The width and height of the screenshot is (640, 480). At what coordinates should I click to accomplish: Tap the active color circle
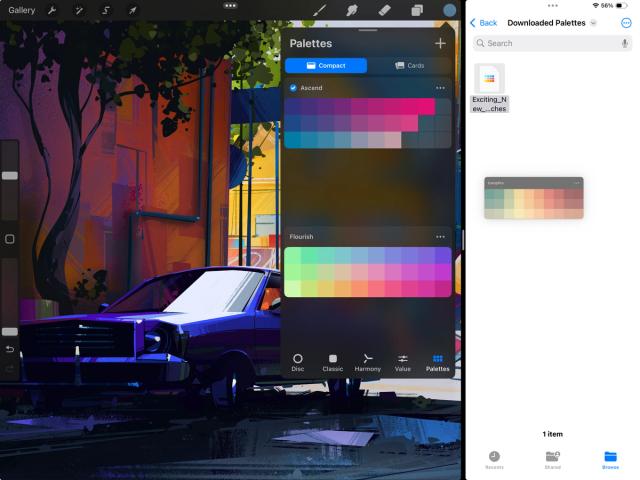click(449, 10)
